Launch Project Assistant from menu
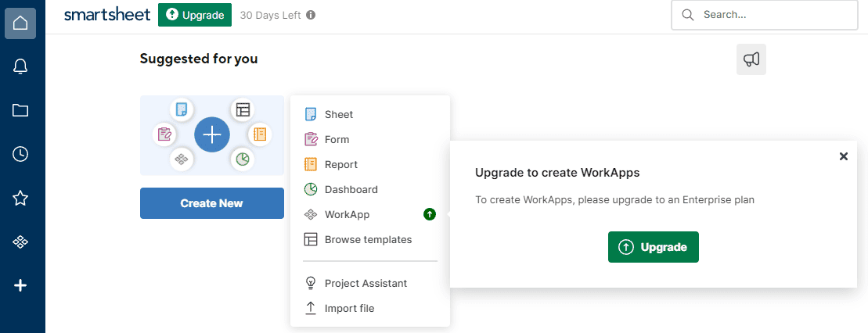This screenshot has width=868, height=333. (x=369, y=283)
